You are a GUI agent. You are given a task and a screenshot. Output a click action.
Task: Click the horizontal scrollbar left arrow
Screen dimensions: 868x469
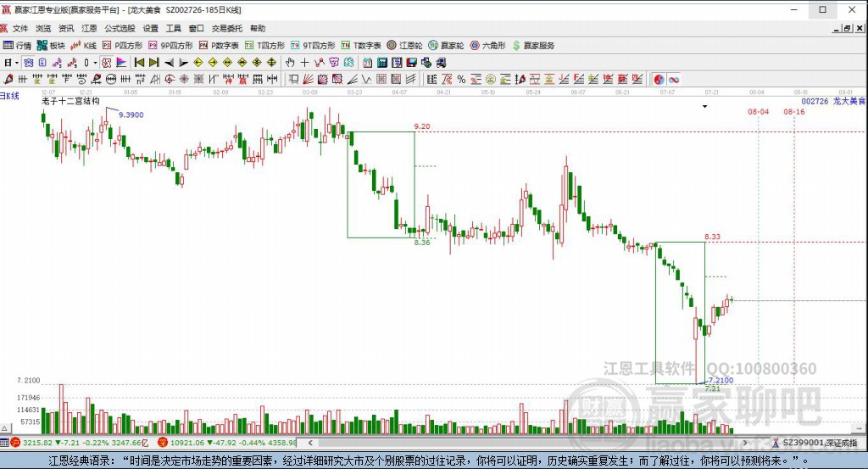(310, 443)
